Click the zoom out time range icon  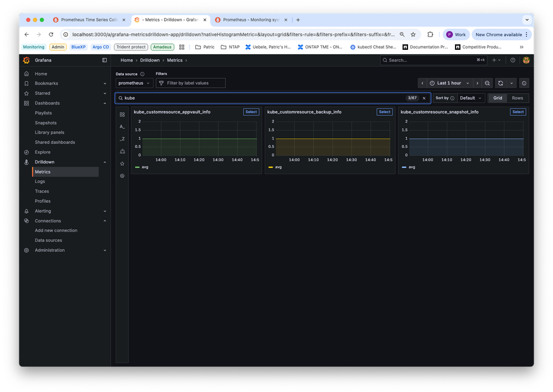[487, 83]
